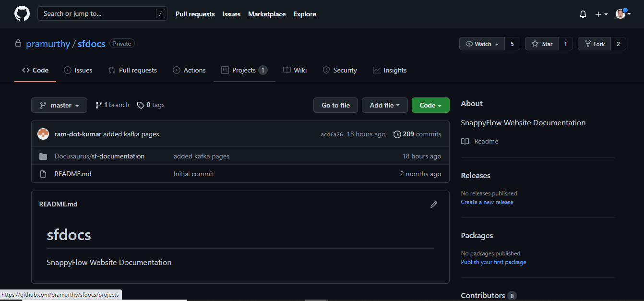Click the GitHub Octocat logo

[22, 14]
